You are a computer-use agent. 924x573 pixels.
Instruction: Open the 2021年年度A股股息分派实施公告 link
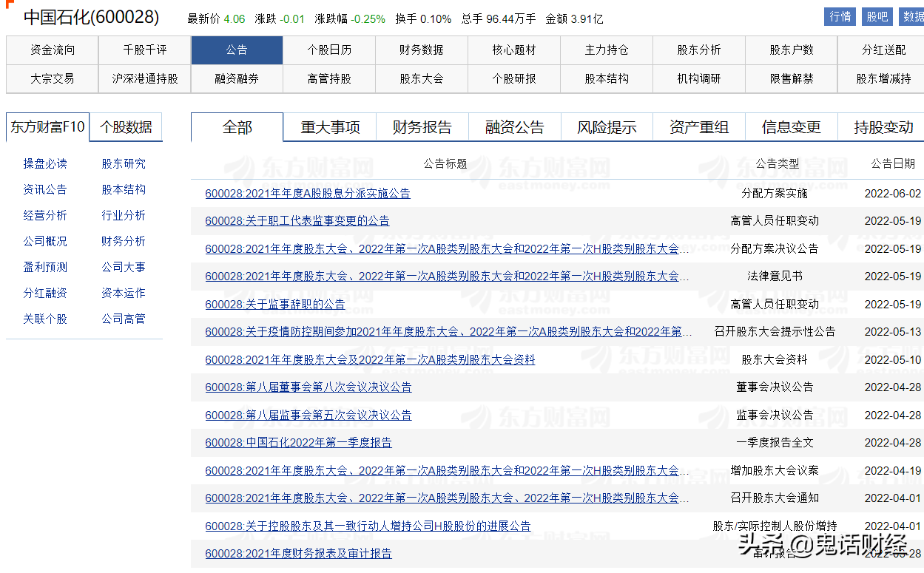point(308,193)
